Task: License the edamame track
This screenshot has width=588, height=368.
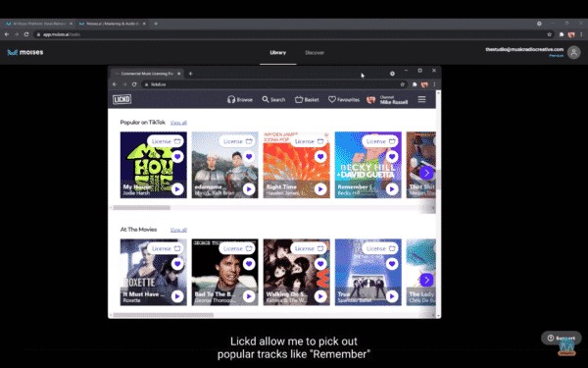Action: [x=237, y=141]
